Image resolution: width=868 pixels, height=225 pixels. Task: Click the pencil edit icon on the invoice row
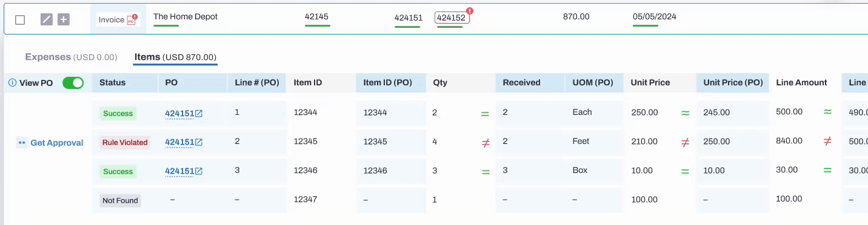47,19
